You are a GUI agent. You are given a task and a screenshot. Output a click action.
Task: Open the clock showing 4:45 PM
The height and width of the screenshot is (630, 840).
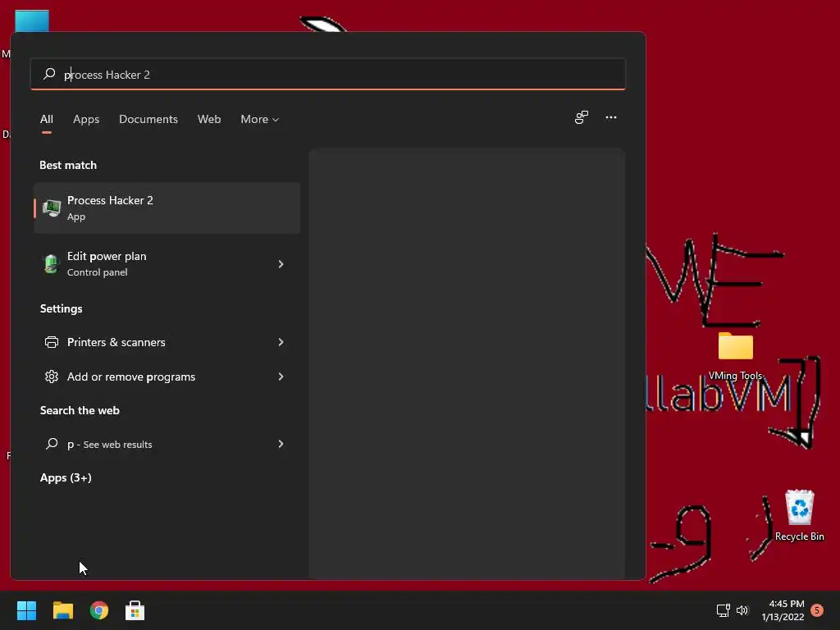pos(783,610)
